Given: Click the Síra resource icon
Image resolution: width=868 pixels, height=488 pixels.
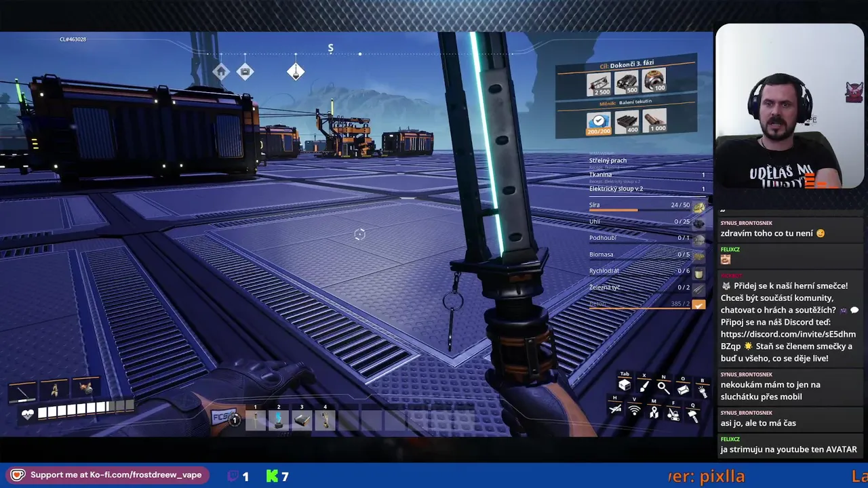Looking at the screenshot, I should pyautogui.click(x=698, y=207).
